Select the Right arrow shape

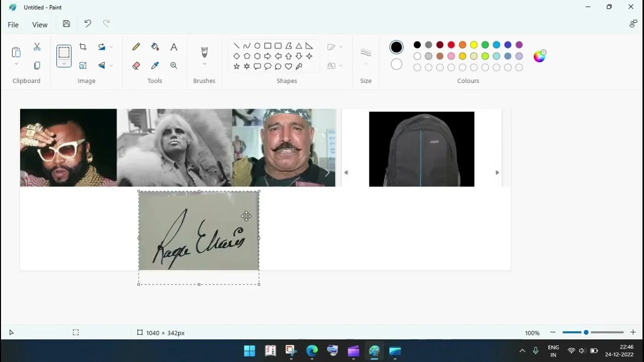coord(268,56)
